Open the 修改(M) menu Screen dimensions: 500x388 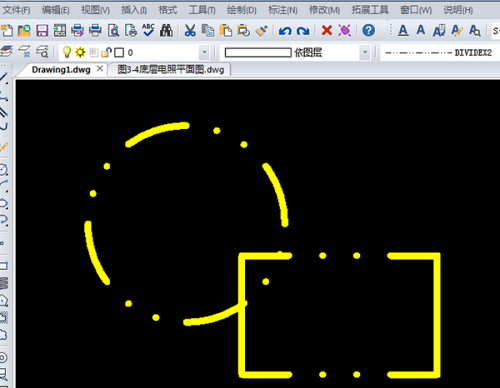pos(324,10)
